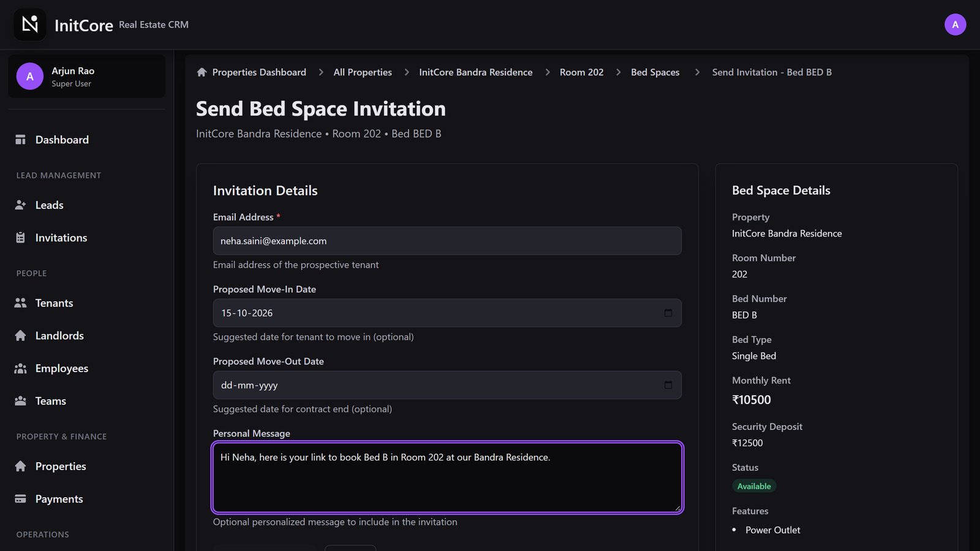Click the Teams group icon

pos(20,401)
